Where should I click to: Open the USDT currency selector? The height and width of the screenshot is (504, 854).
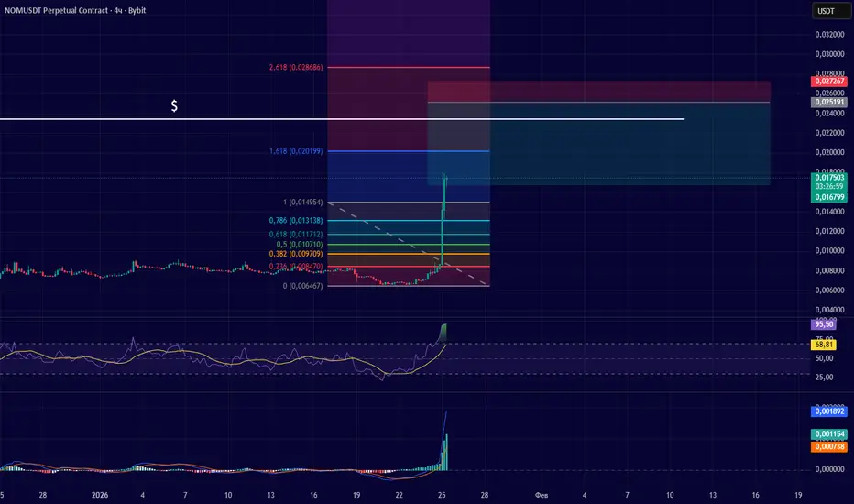coord(831,11)
